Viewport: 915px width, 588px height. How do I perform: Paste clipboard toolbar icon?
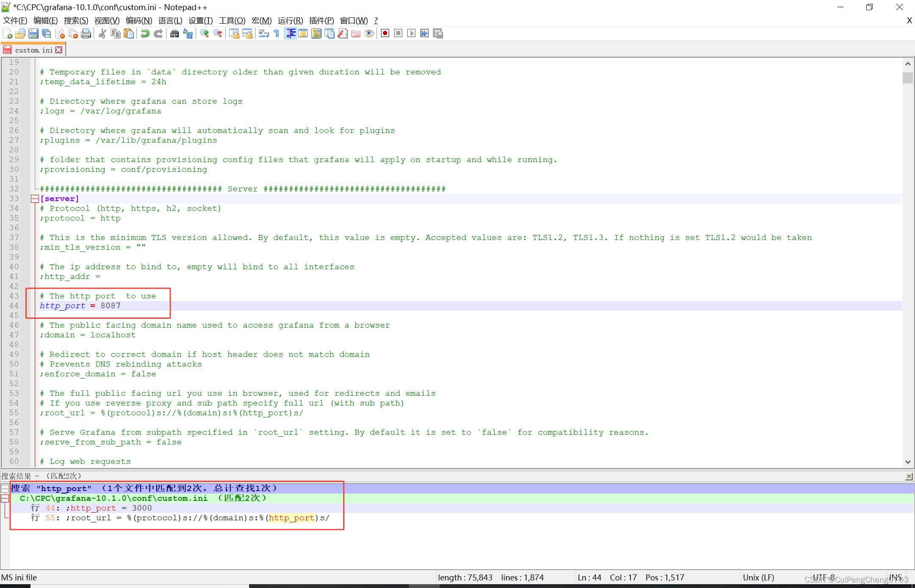[129, 33]
